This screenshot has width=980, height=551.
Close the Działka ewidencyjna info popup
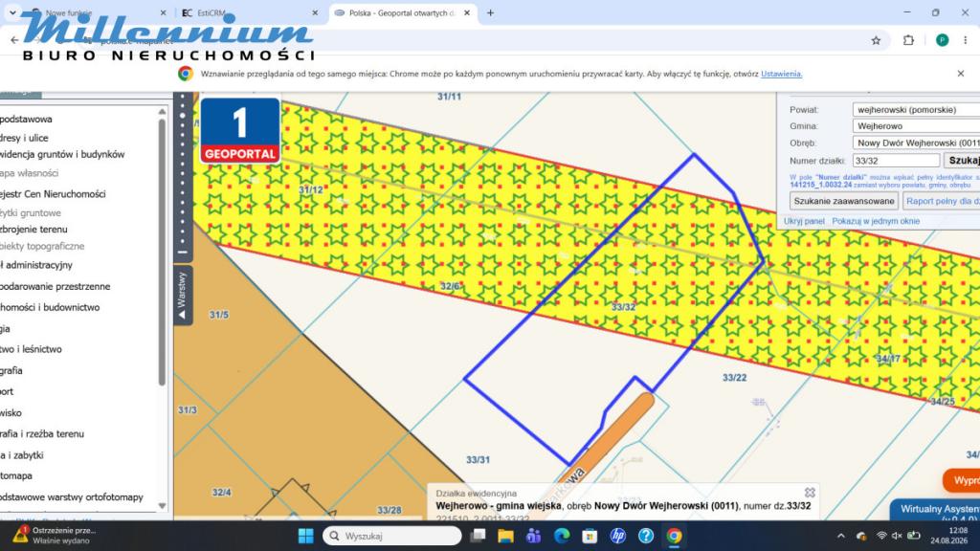[810, 493]
